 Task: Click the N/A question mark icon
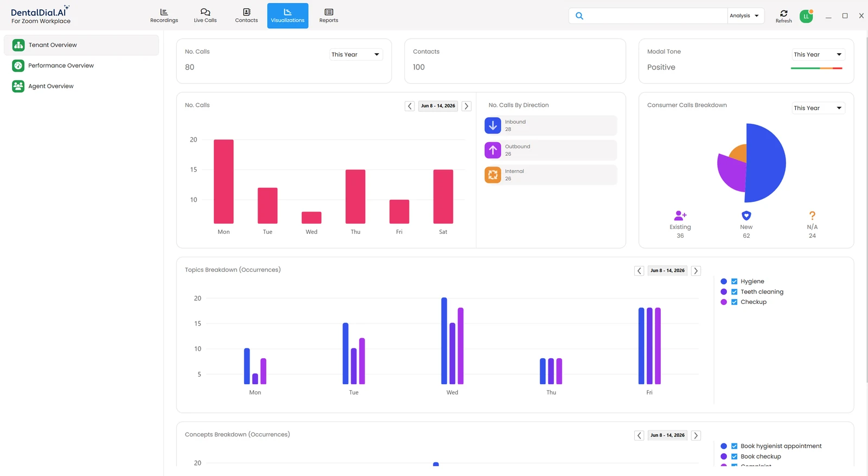[x=812, y=215]
